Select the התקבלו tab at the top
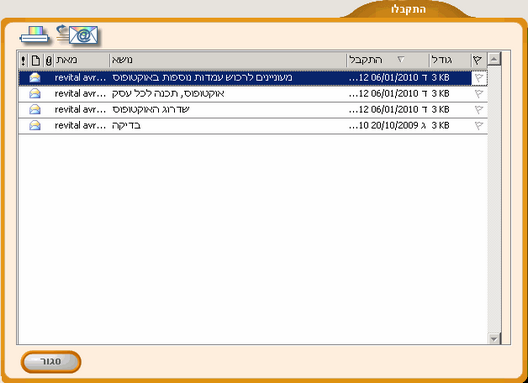This screenshot has height=383, width=528. (x=408, y=9)
